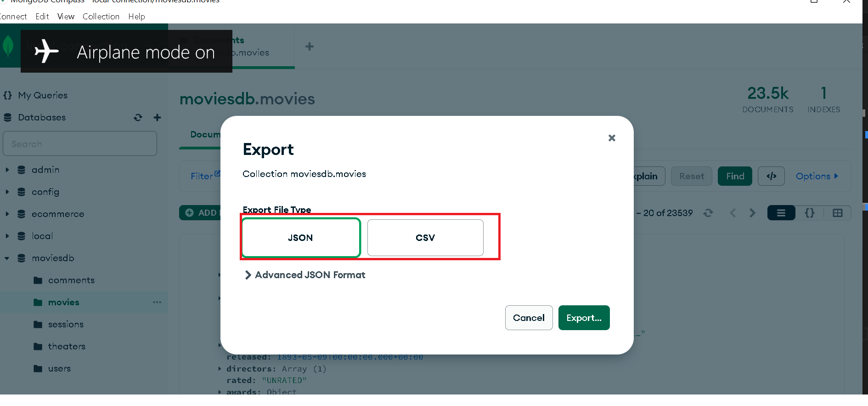Select CSV export file type
This screenshot has height=406, width=868.
click(425, 238)
